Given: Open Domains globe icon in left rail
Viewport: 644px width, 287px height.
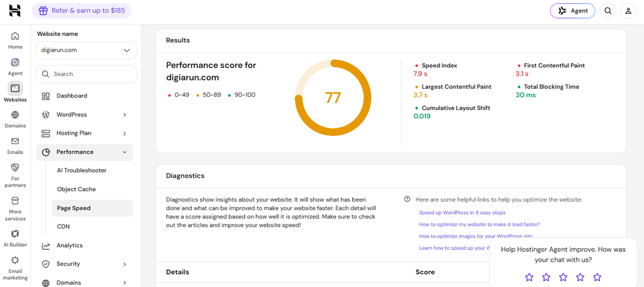Looking at the screenshot, I should point(15,115).
